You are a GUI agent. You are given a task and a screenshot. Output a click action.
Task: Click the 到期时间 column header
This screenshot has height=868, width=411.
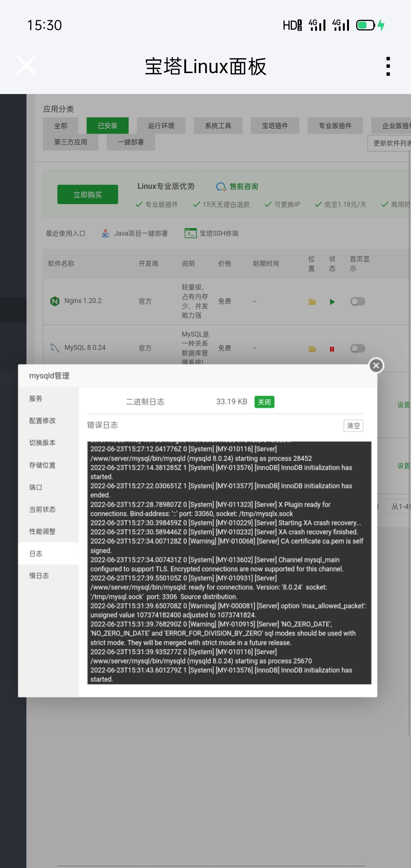(266, 263)
